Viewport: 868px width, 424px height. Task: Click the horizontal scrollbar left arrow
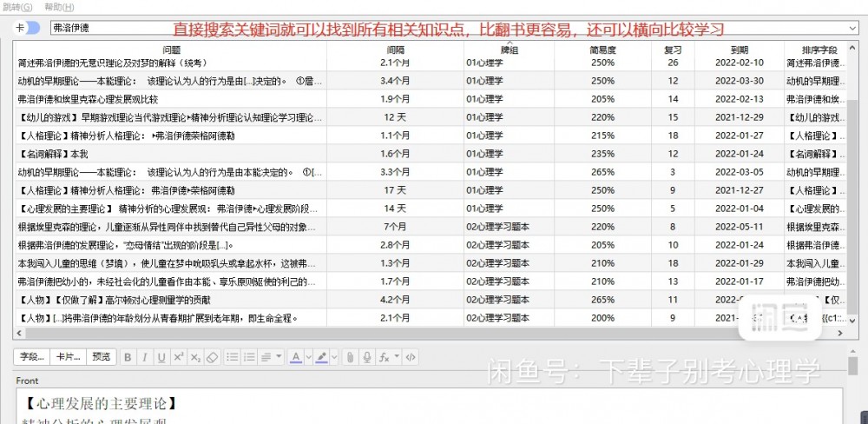coord(19,333)
